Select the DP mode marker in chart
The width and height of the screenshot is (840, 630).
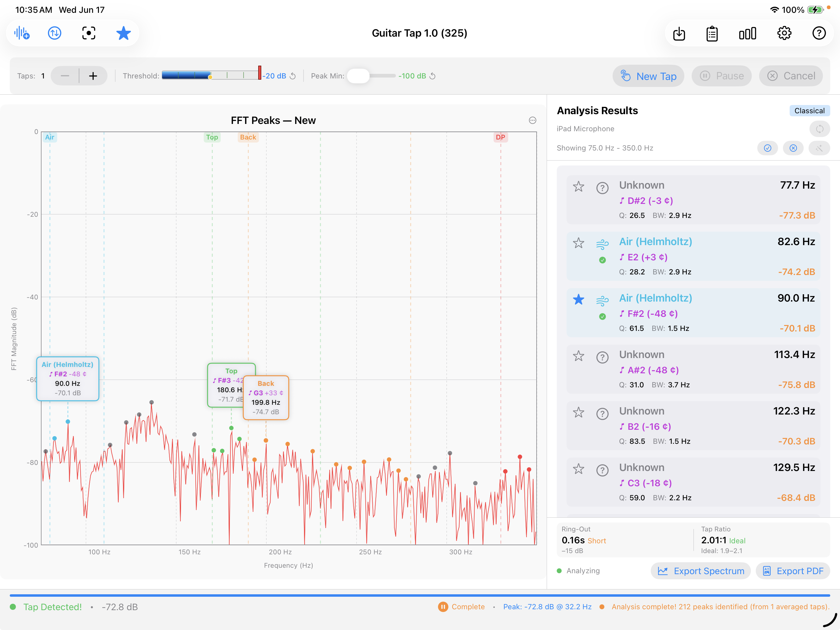pyautogui.click(x=501, y=137)
